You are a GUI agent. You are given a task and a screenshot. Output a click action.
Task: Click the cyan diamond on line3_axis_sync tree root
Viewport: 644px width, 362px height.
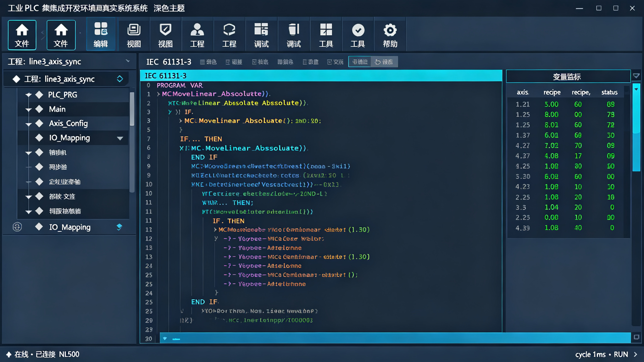pos(120,79)
